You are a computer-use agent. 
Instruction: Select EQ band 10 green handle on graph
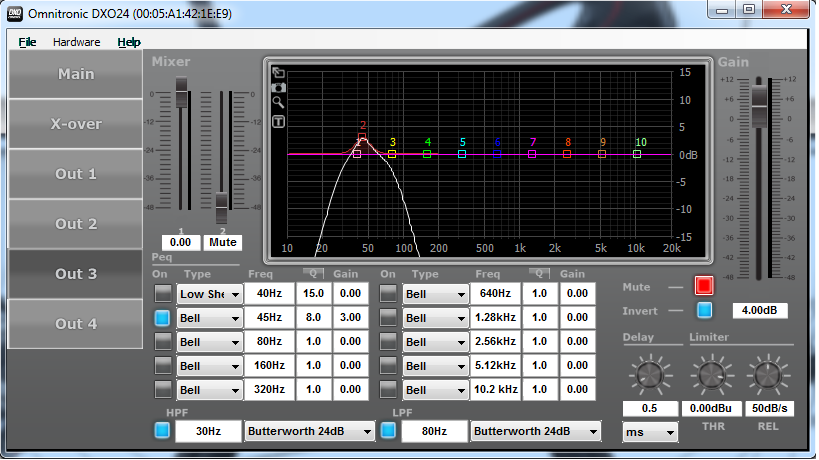click(637, 154)
